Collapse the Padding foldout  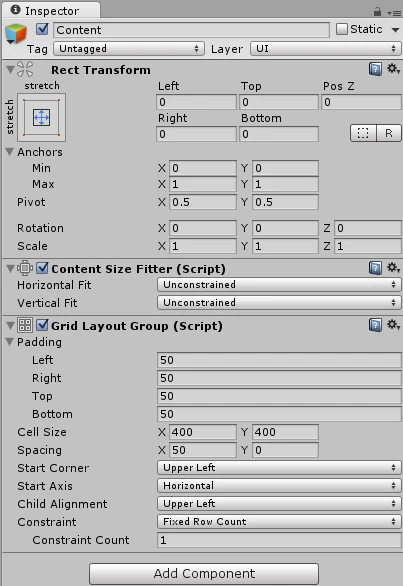coord(10,342)
